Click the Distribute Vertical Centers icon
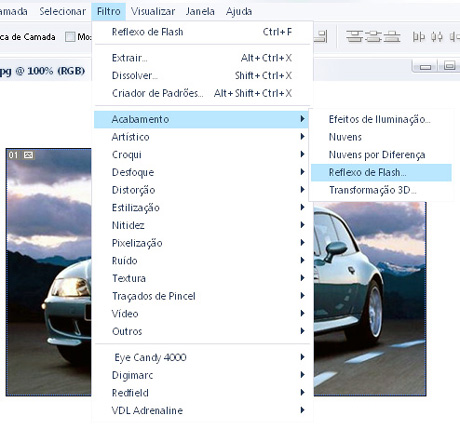The width and height of the screenshot is (460, 429). point(373,36)
